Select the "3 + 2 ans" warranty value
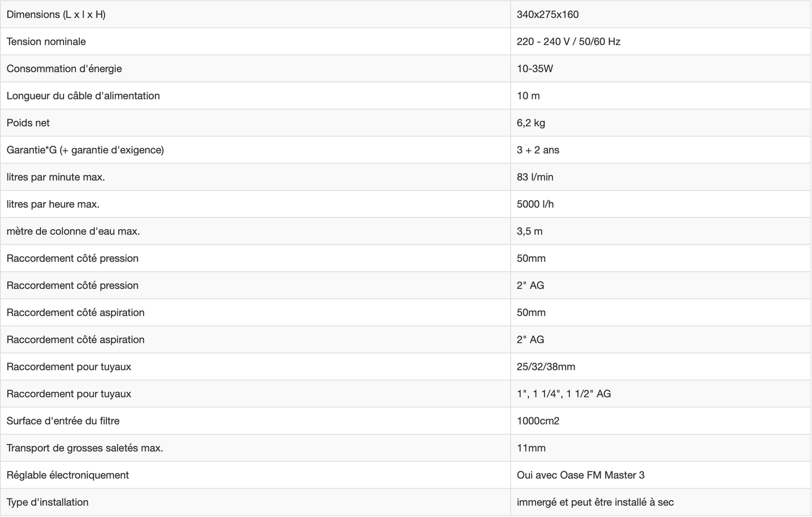This screenshot has width=812, height=517. coord(538,150)
